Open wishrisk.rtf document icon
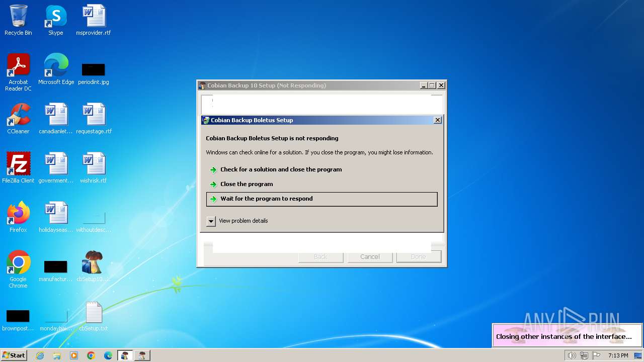The height and width of the screenshot is (362, 644). (x=94, y=168)
